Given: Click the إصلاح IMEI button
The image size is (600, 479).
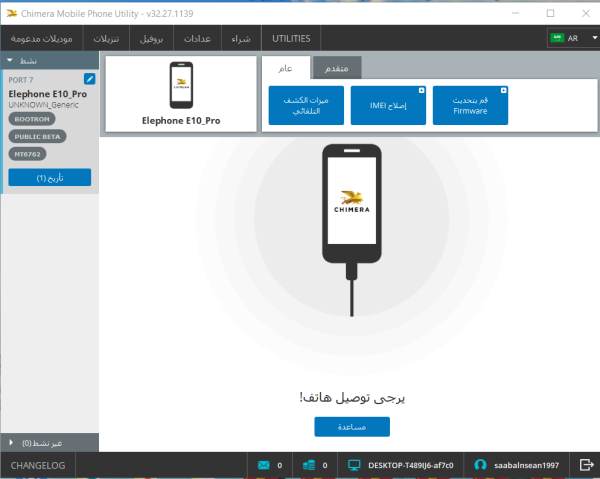Looking at the screenshot, I should 388,105.
